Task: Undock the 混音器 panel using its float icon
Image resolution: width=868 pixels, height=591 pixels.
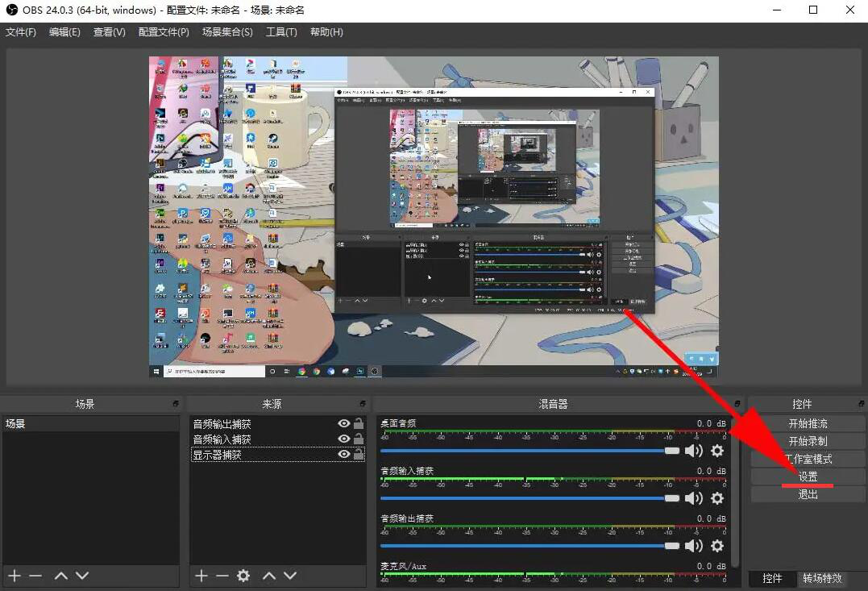Action: coord(737,404)
